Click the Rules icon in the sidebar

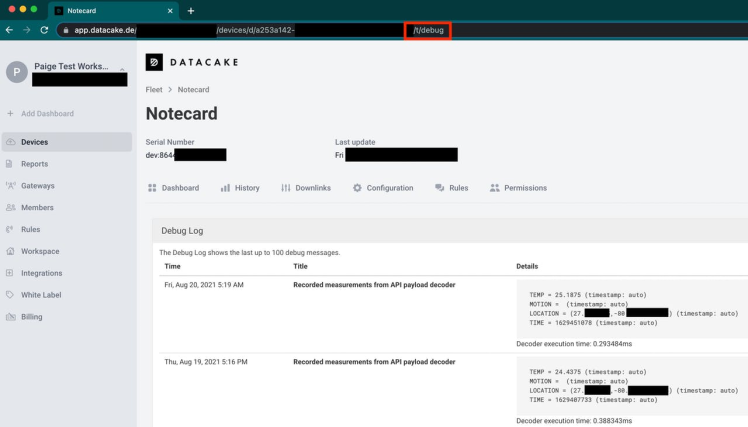pyautogui.click(x=10, y=229)
